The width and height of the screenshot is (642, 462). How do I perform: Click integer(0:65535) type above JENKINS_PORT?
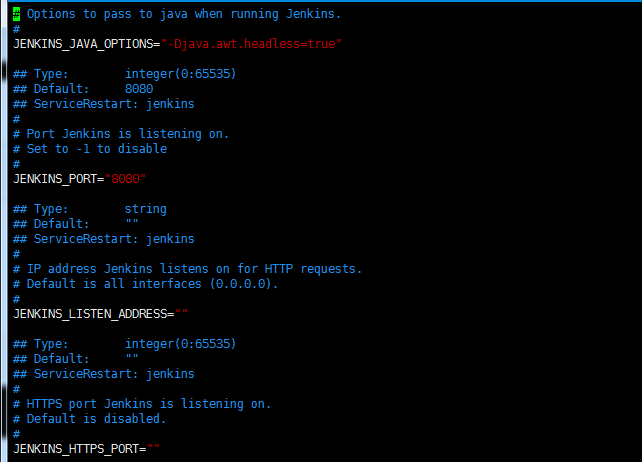coord(180,74)
